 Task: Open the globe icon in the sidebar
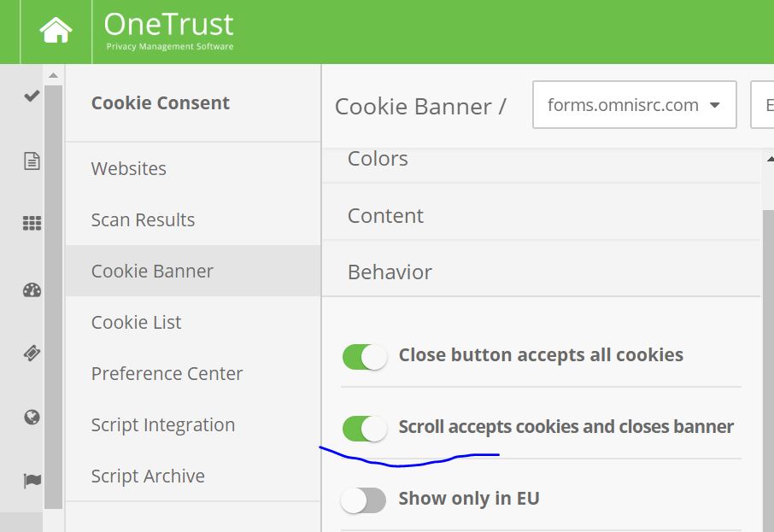[31, 418]
